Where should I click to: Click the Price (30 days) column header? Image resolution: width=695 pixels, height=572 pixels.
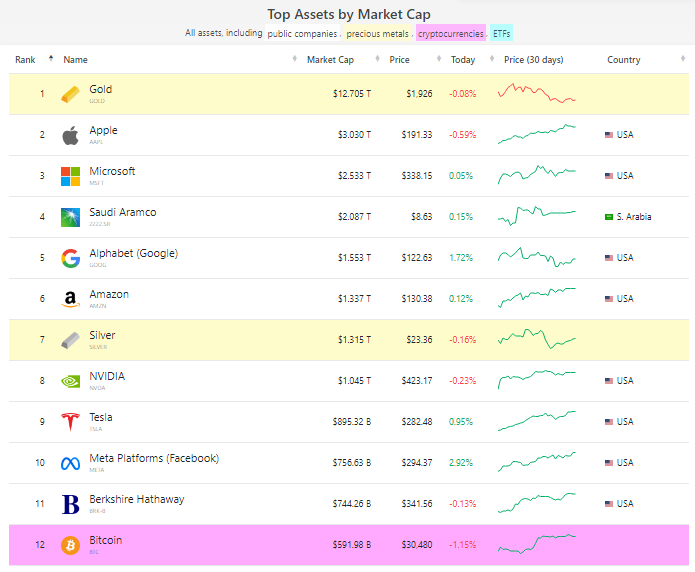click(x=534, y=60)
